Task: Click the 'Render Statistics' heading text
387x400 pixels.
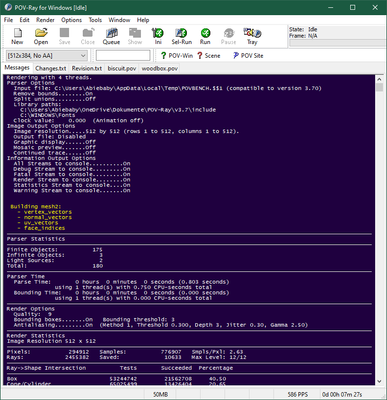Action: pyautogui.click(x=36, y=336)
